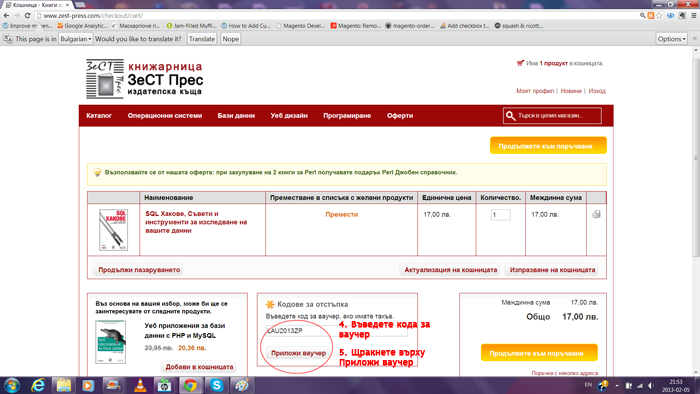Click the search magnifier in store search box
Screen dimensions: 700x394
[510, 116]
